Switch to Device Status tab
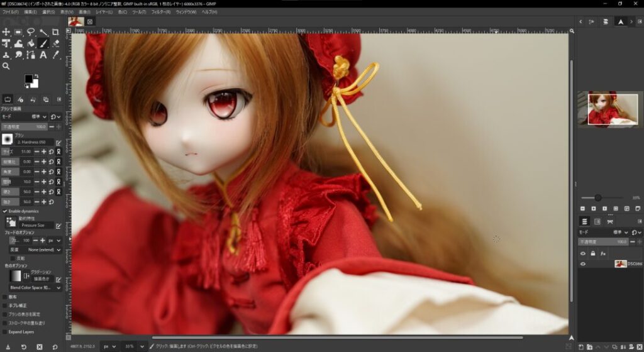Image resolution: width=644 pixels, height=352 pixels. pos(20,99)
